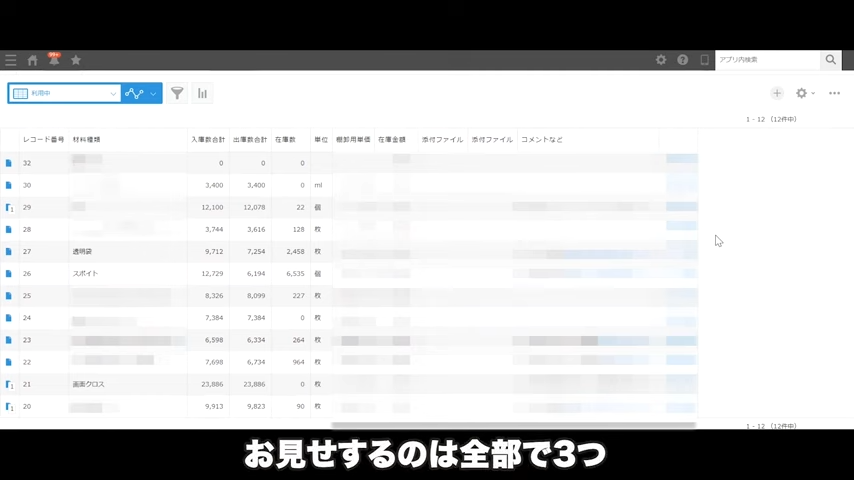Switch to mobile view icon
Viewport: 854px width, 480px height.
704,60
